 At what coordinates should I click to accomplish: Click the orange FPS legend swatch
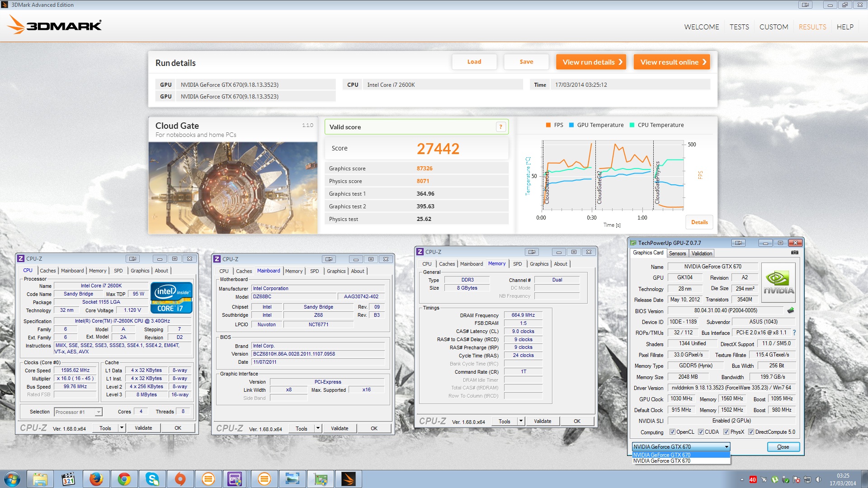[548, 125]
